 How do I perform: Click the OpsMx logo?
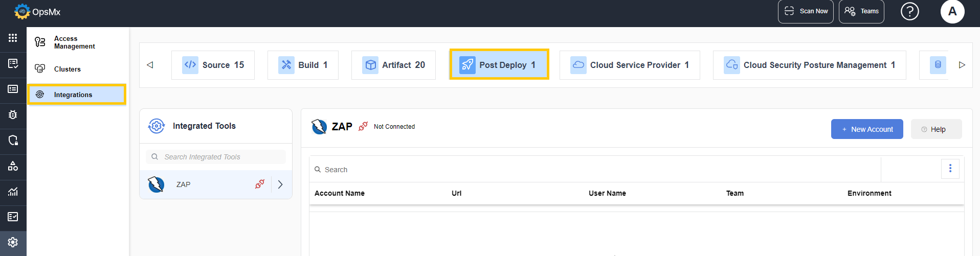coord(37,12)
